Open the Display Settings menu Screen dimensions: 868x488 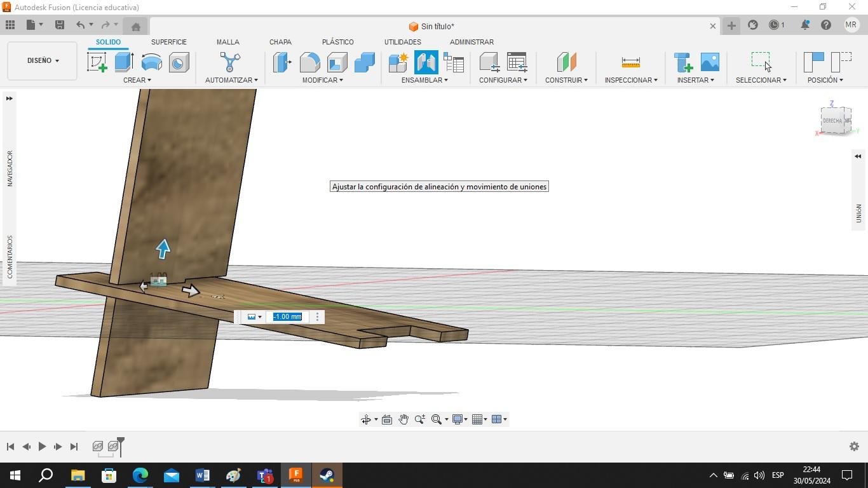tap(460, 419)
